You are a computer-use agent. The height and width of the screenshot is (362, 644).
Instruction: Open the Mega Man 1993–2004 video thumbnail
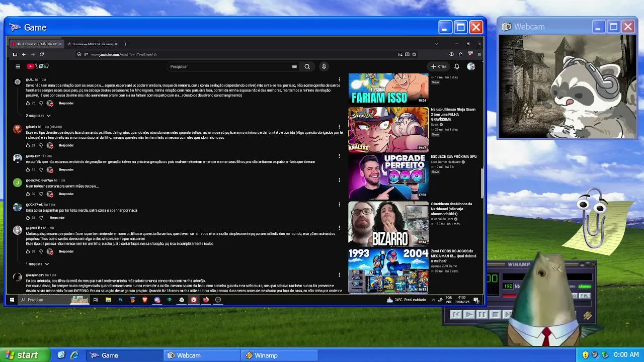[x=388, y=270]
